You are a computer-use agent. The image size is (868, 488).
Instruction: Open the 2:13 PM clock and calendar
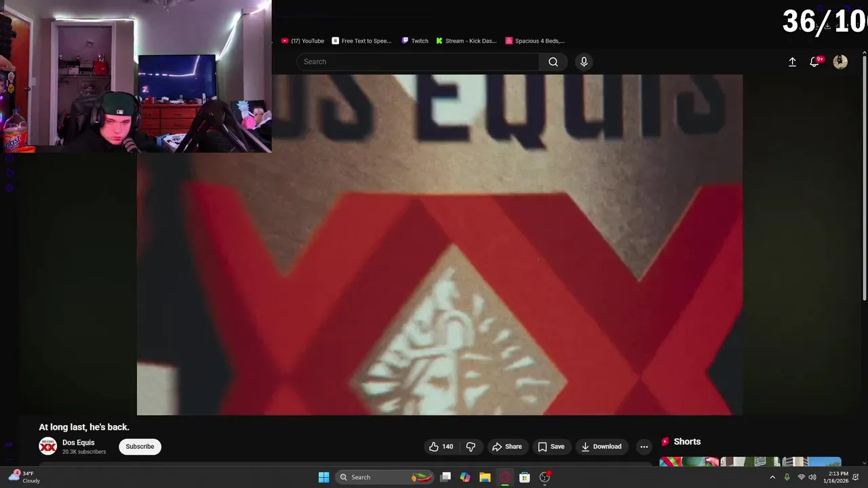click(835, 477)
